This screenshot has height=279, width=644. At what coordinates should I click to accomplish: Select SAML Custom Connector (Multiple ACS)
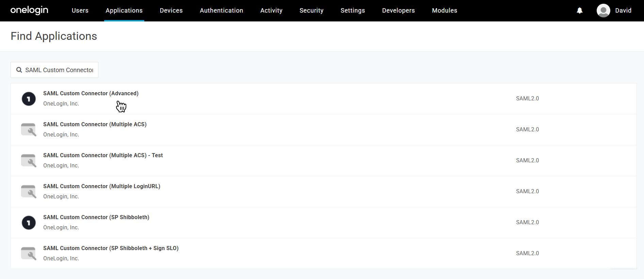(x=95, y=124)
